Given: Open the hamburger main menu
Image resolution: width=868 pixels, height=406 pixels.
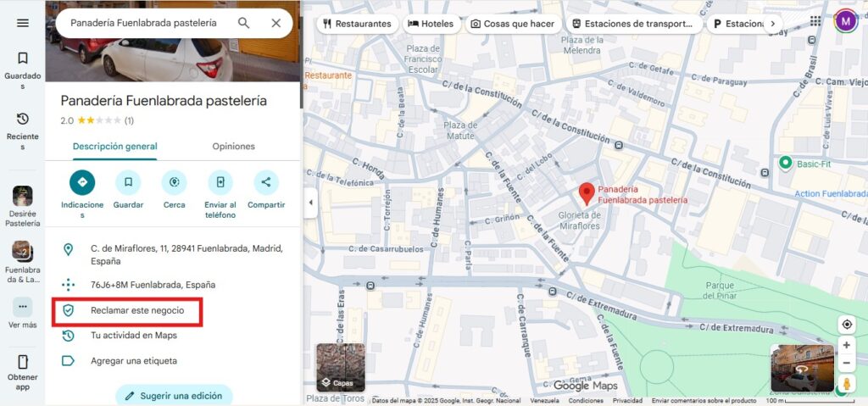Looking at the screenshot, I should click(x=23, y=23).
